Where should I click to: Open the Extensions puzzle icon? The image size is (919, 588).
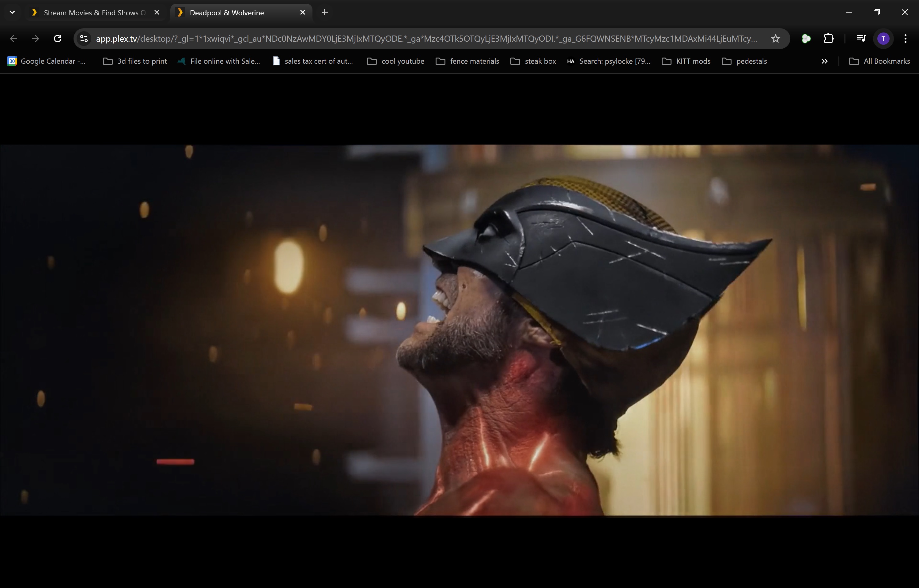click(828, 39)
